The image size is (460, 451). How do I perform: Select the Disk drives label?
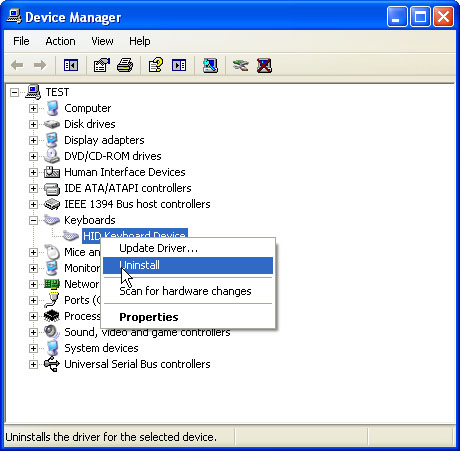coord(90,124)
